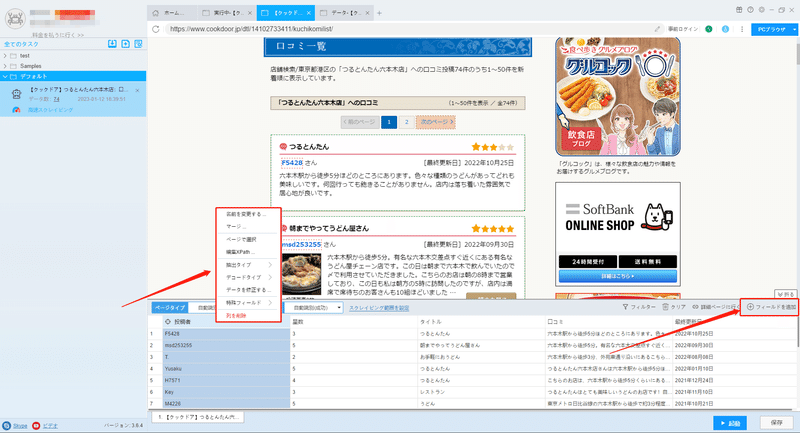
Task: Click the フィールドを追加 button
Action: (x=771, y=307)
